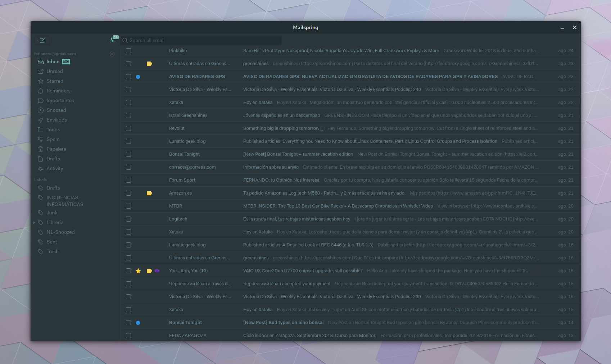Open Xataka email about Audi S5 dated ago. 15

click(350, 310)
